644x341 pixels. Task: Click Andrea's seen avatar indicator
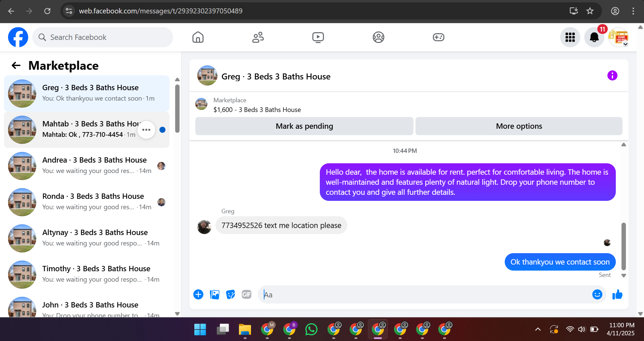(161, 166)
